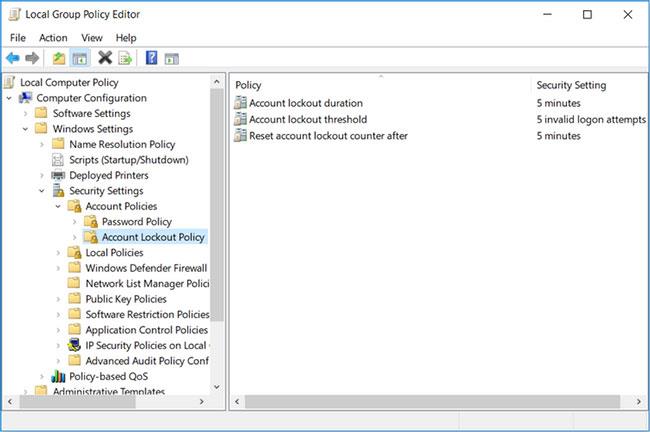The width and height of the screenshot is (650, 432).
Task: Open Help via the question mark icon
Action: coord(151,58)
